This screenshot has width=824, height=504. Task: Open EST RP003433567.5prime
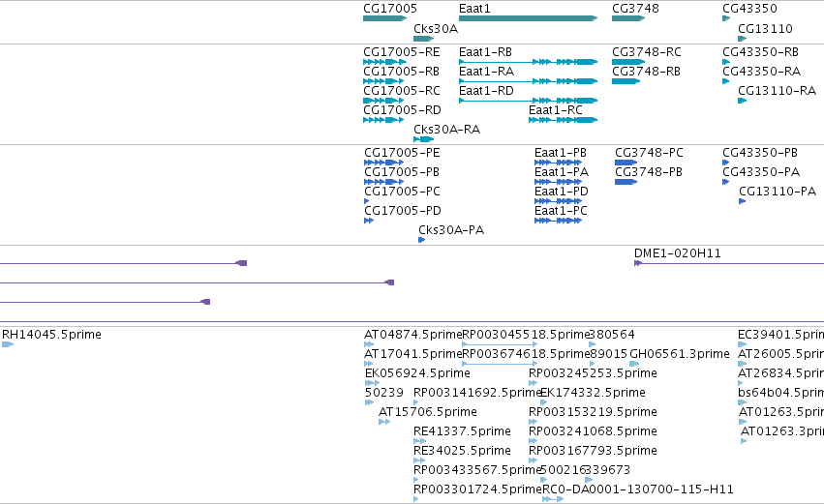(x=477, y=471)
